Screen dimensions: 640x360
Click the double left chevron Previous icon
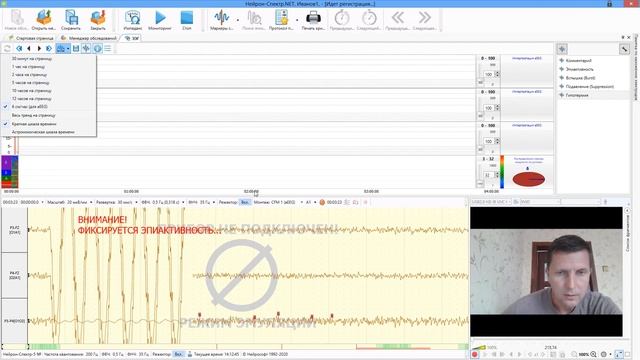[398, 18]
